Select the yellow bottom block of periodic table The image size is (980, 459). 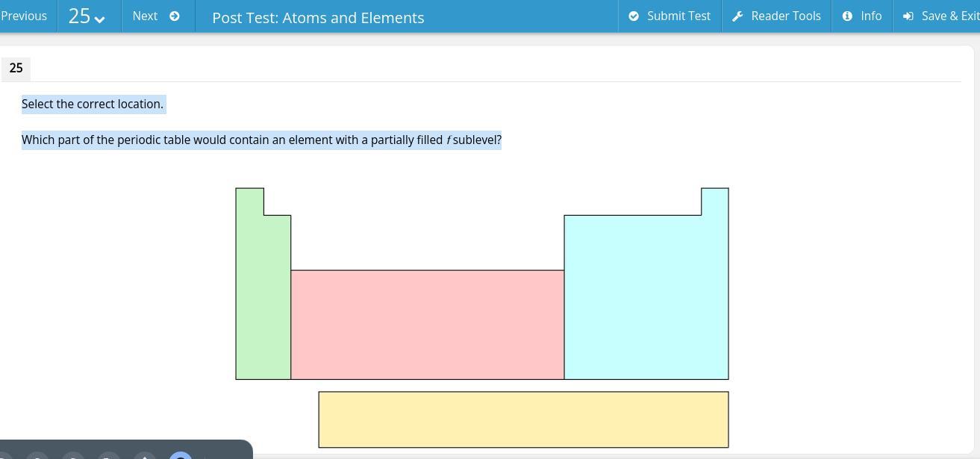coord(523,419)
